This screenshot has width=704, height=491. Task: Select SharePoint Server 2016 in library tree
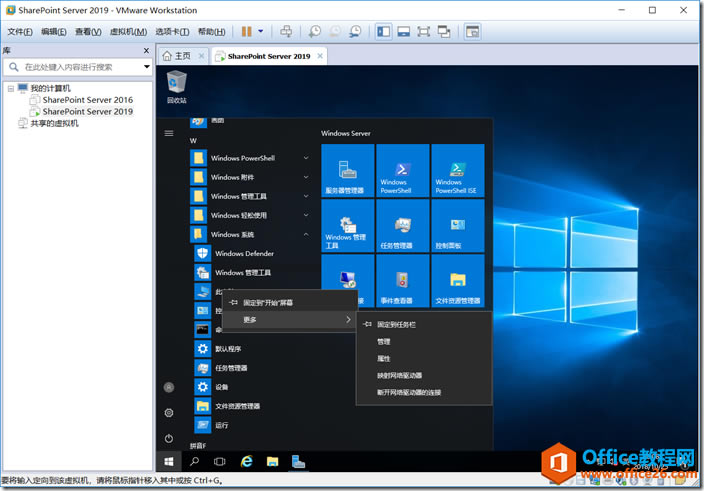(87, 100)
